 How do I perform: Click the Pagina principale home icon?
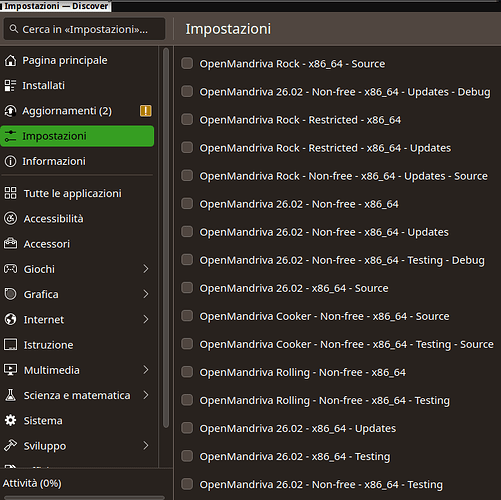[10, 61]
